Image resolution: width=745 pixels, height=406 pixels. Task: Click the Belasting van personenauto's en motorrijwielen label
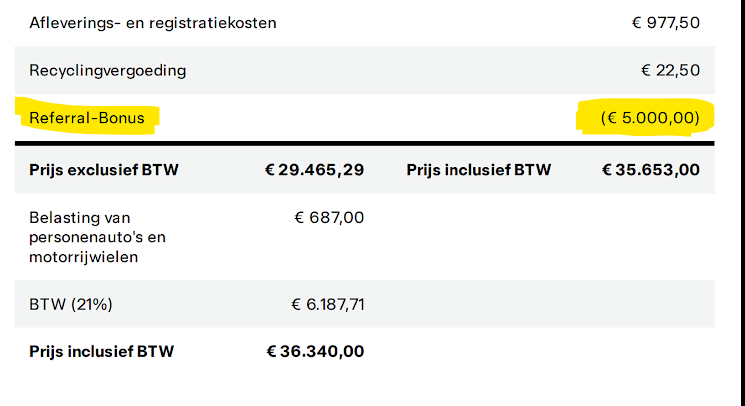point(98,237)
